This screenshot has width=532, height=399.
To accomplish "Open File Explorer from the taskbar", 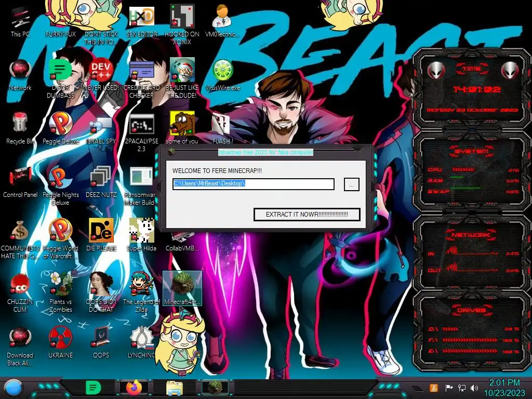I will coord(175,388).
